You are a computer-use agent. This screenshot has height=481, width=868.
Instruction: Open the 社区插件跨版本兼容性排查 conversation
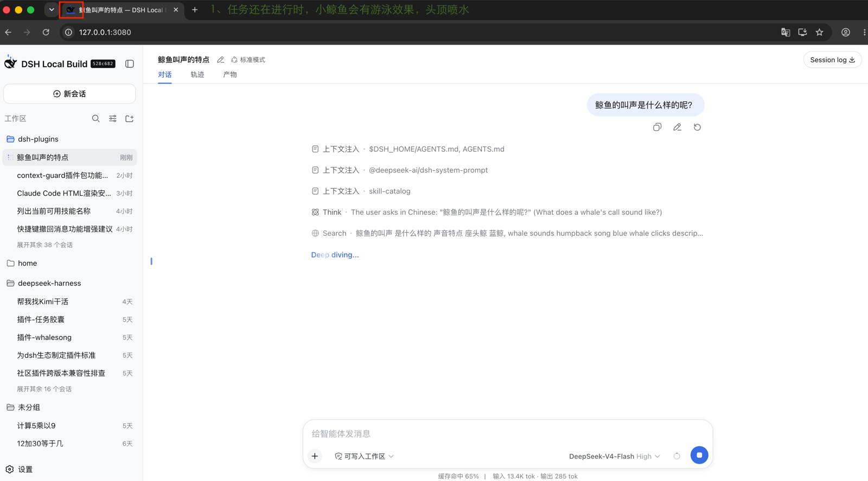69,373
